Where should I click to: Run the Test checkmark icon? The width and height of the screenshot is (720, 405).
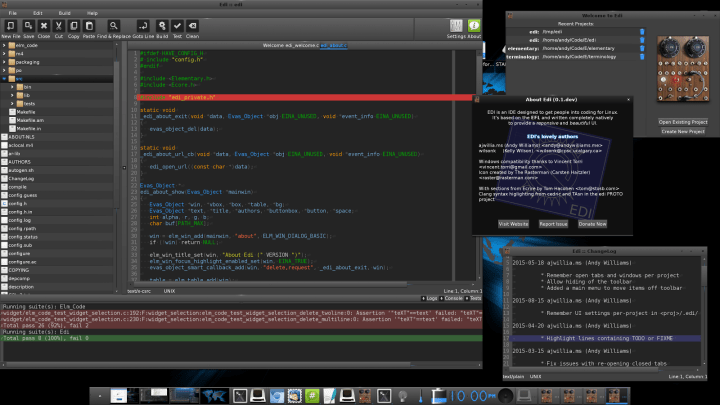(x=177, y=26)
